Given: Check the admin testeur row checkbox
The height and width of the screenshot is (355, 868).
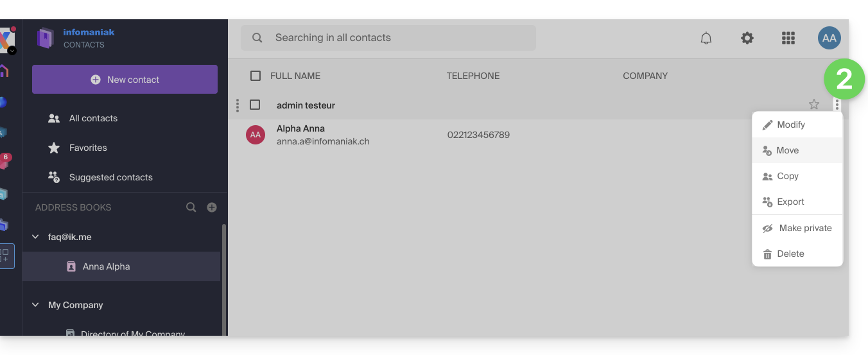Looking at the screenshot, I should [255, 105].
